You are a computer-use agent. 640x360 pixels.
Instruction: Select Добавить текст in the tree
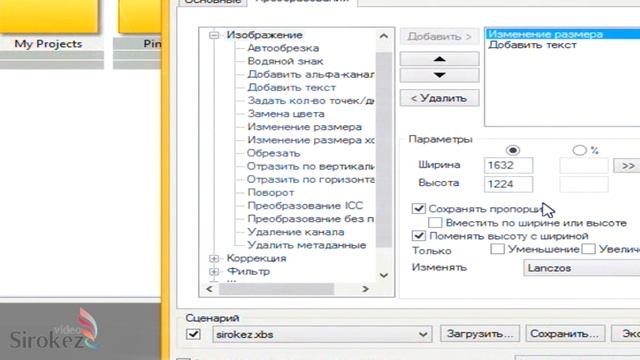pyautogui.click(x=291, y=87)
